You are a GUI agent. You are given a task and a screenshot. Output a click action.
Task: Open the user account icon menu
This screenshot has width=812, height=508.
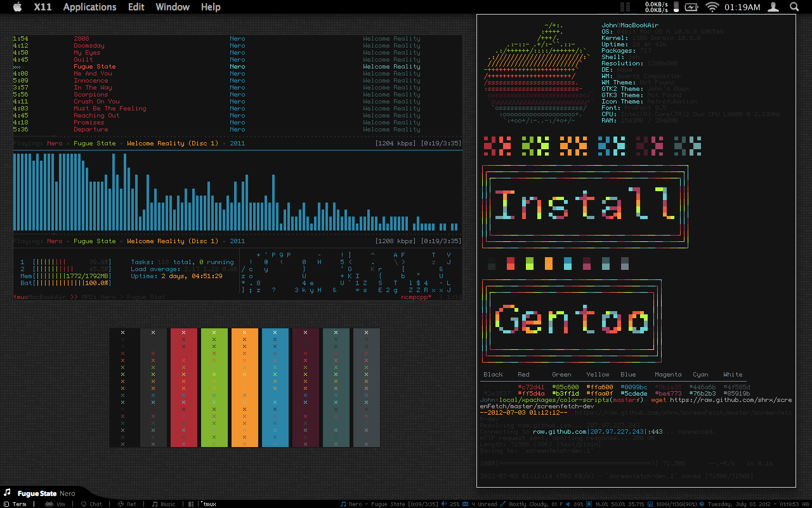tap(773, 7)
